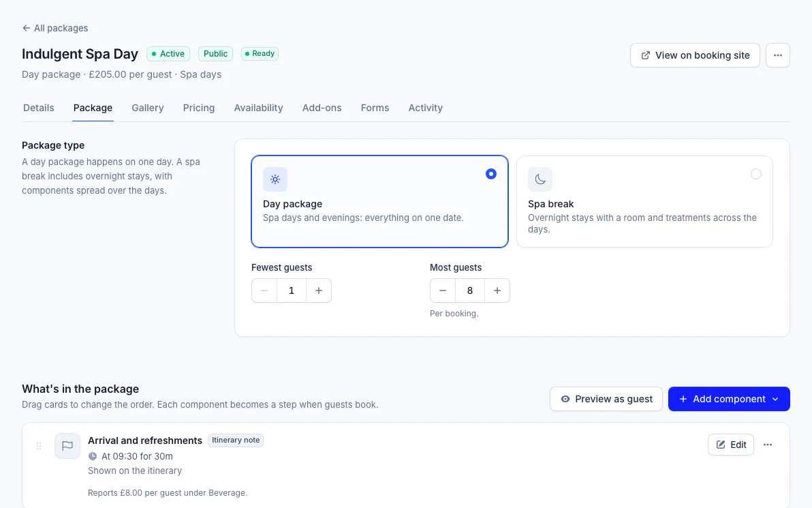This screenshot has width=812, height=508.
Task: Click the 'Per booking.' hint text
Action: coord(454,314)
